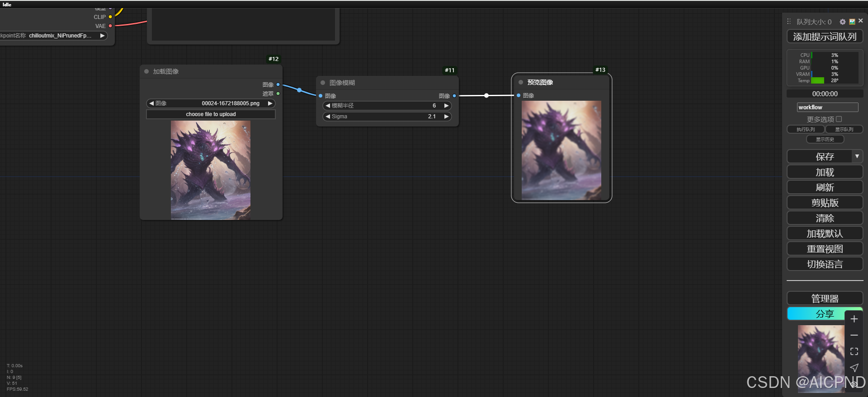Collapse the 图像模糊 node via its dot
Screen dimensions: 868x397
tap(323, 83)
